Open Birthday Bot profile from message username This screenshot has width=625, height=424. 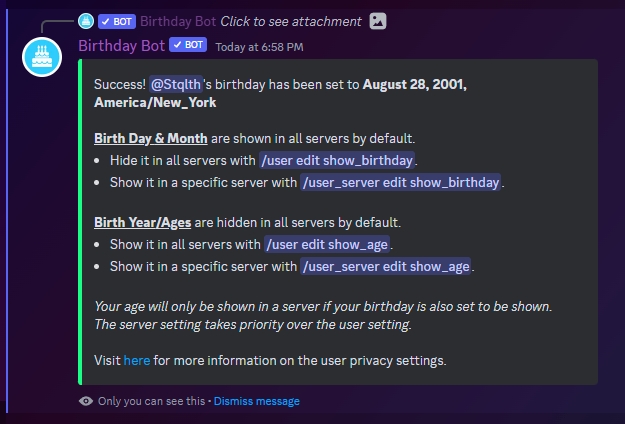[121, 45]
